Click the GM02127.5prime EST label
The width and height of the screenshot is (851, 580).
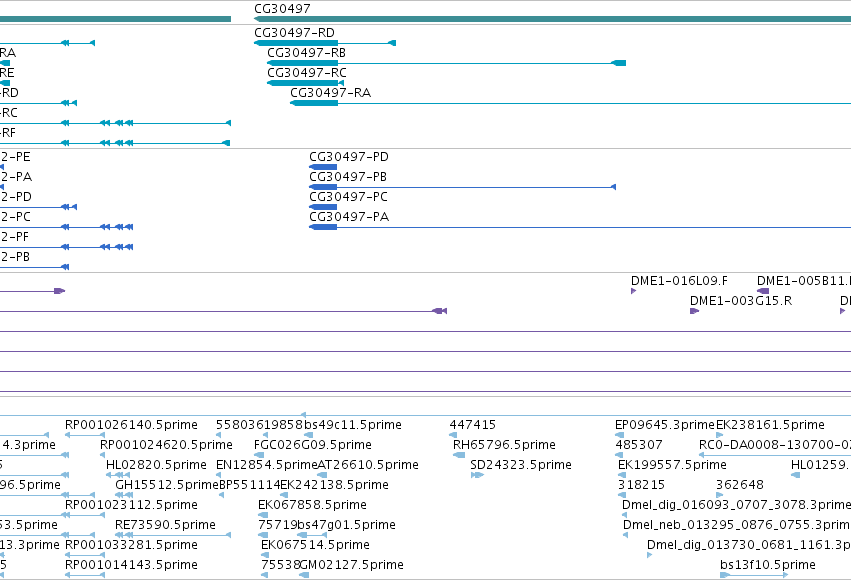[x=352, y=565]
